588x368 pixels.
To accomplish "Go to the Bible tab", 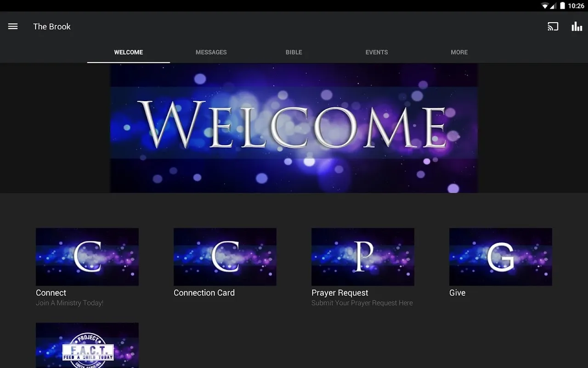I will tap(294, 52).
